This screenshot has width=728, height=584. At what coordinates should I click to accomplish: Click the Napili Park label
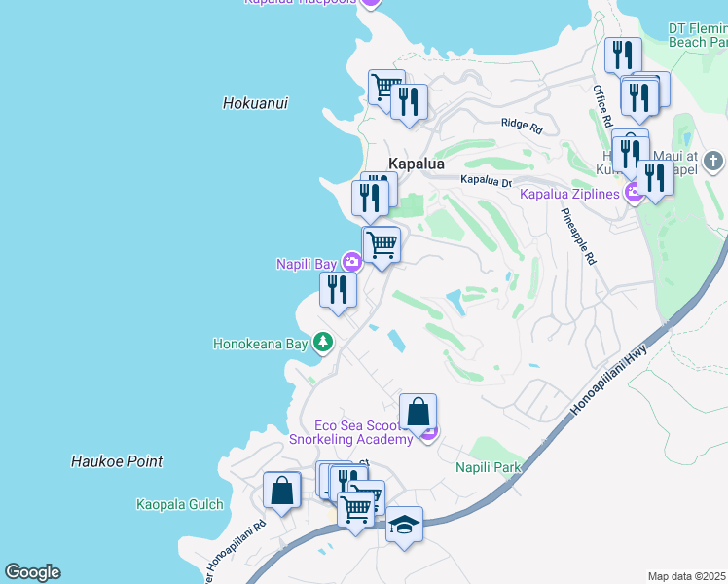tap(489, 467)
